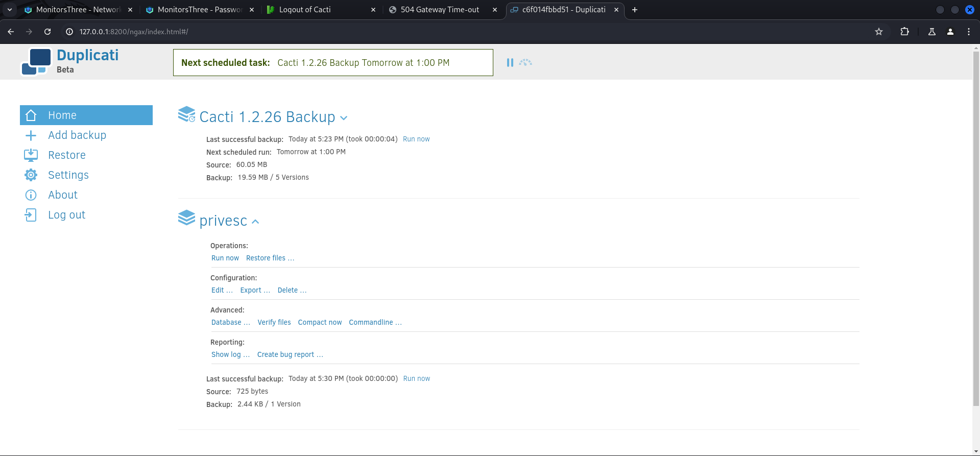Click the browser profile avatar icon
980x456 pixels.
(950, 32)
